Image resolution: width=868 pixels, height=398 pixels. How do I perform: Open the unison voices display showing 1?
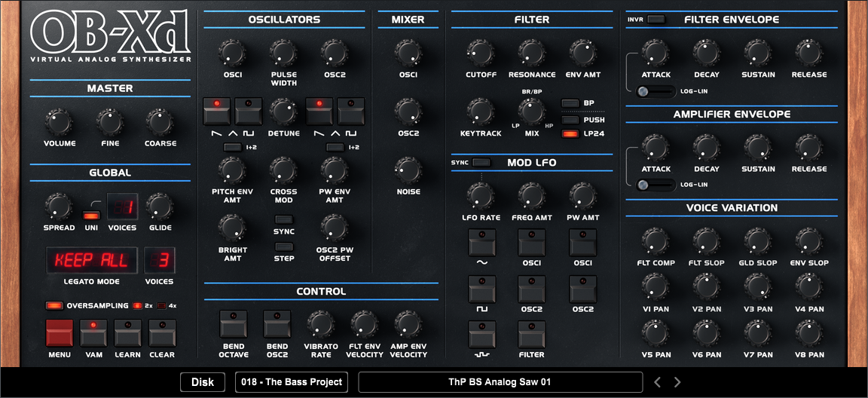click(122, 207)
